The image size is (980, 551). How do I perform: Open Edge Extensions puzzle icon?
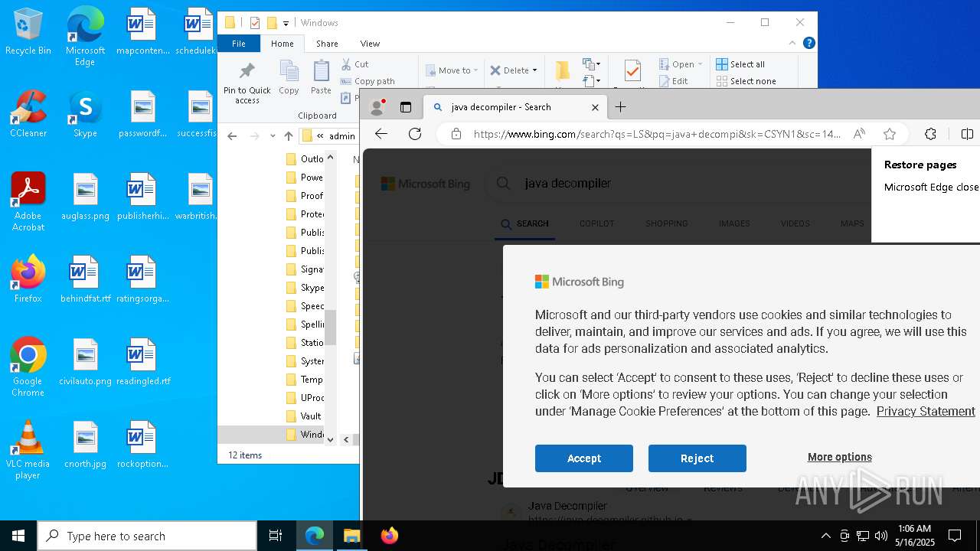click(x=930, y=134)
